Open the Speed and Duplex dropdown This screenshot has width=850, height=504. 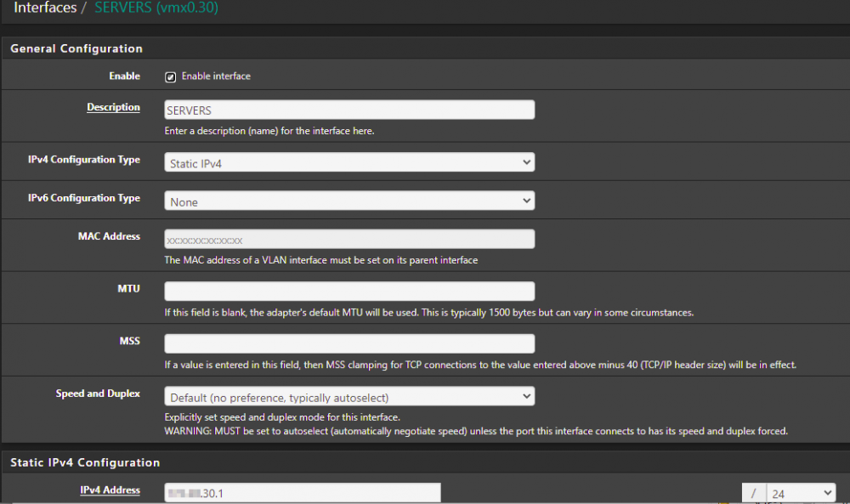[x=349, y=397]
